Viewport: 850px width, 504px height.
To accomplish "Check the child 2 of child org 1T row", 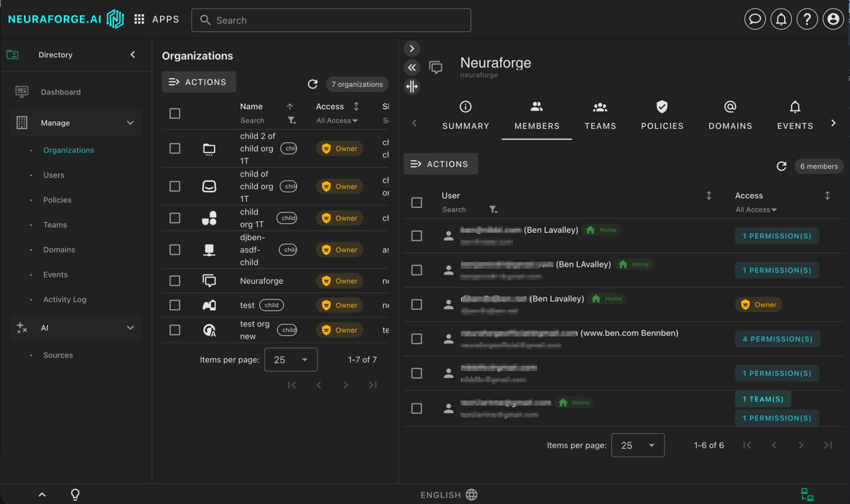I will 175,149.
